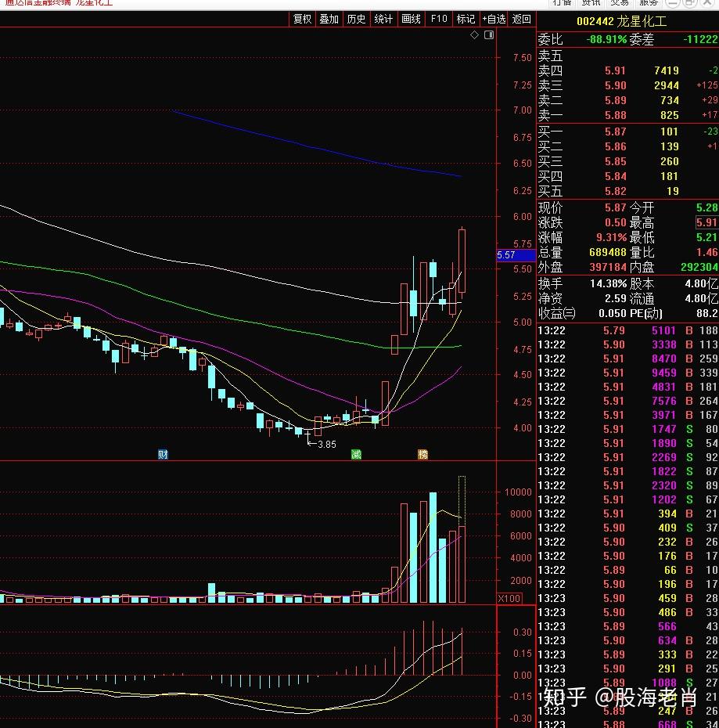This screenshot has height=728, width=719.
Task: Add stock to watchlist with +自选
Action: click(494, 20)
